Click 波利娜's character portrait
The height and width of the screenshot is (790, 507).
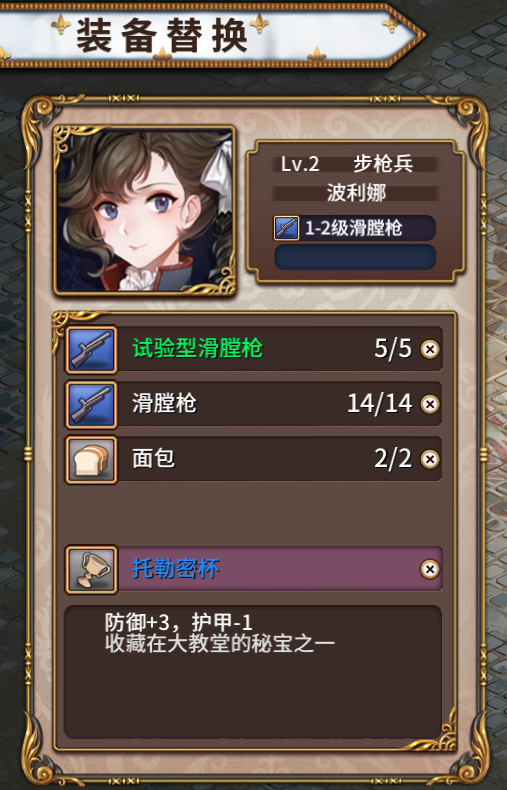click(145, 210)
